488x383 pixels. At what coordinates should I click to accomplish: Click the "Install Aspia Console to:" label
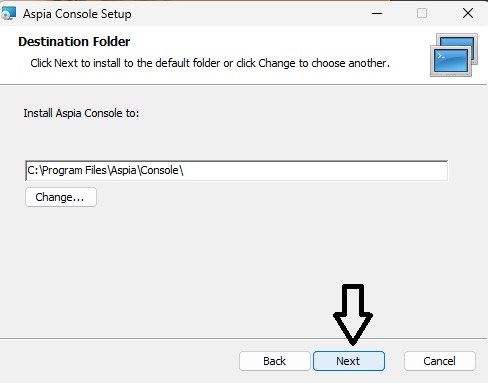tap(81, 113)
